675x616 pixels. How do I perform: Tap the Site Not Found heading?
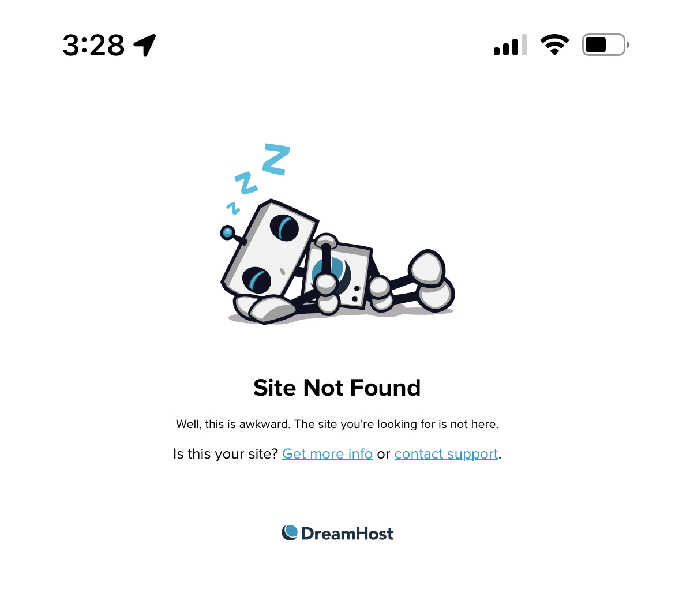[337, 388]
